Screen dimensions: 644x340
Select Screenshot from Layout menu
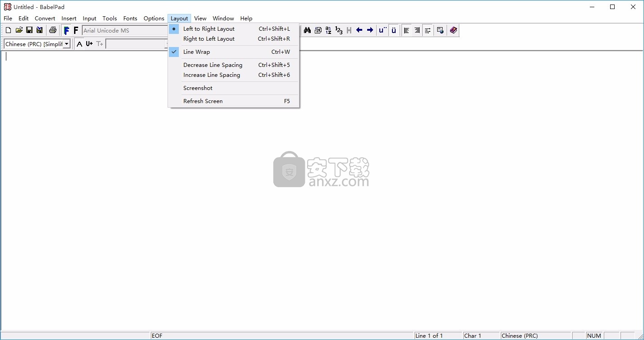(x=233, y=88)
